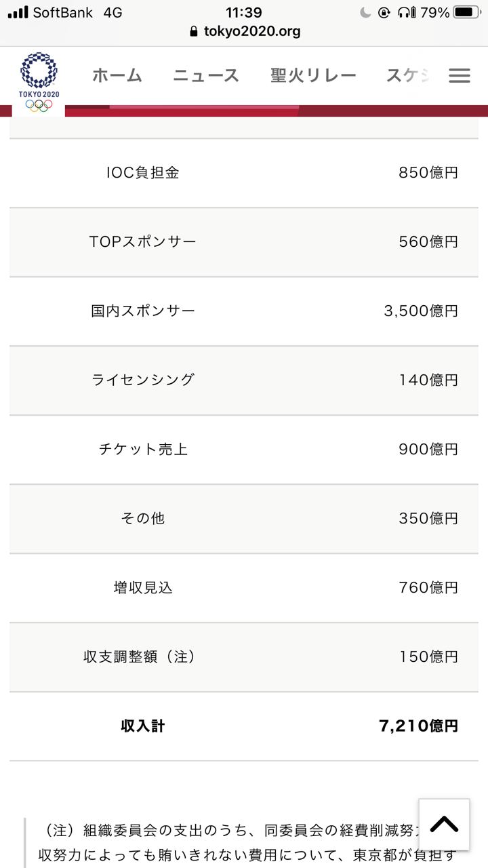The width and height of the screenshot is (488, 868).
Task: Tap the 7,210億円 total amount
Action: point(418,726)
